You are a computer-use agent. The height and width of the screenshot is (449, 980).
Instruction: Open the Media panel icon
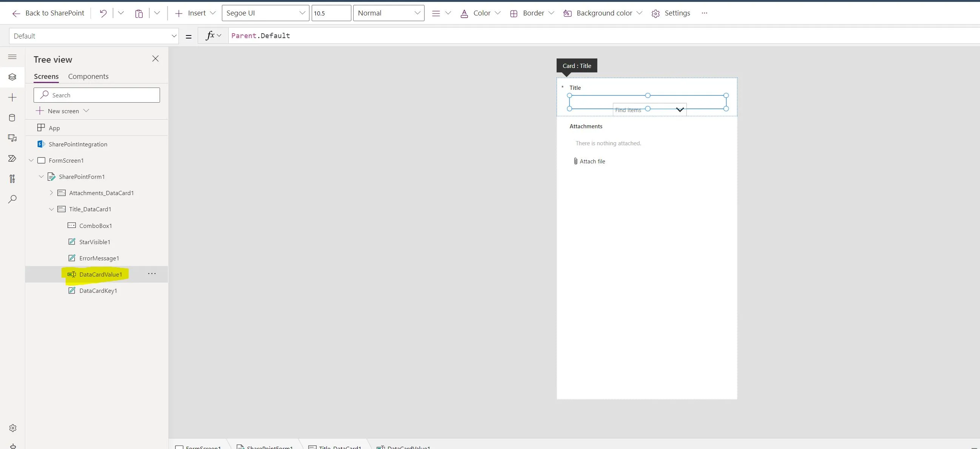pos(12,138)
